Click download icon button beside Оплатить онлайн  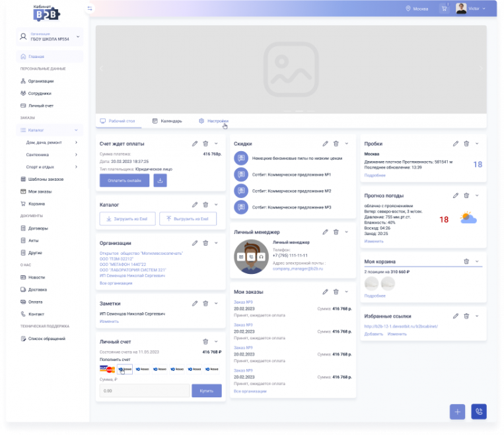(161, 180)
